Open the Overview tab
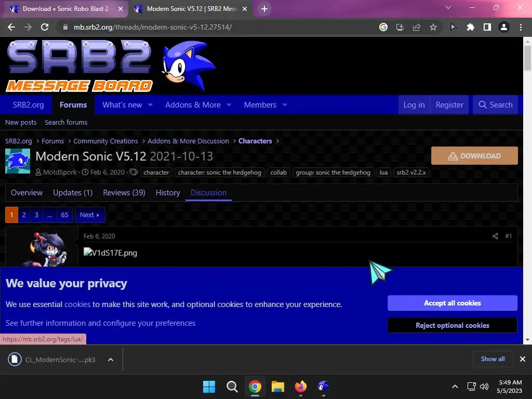This screenshot has height=399, width=532. [x=27, y=193]
